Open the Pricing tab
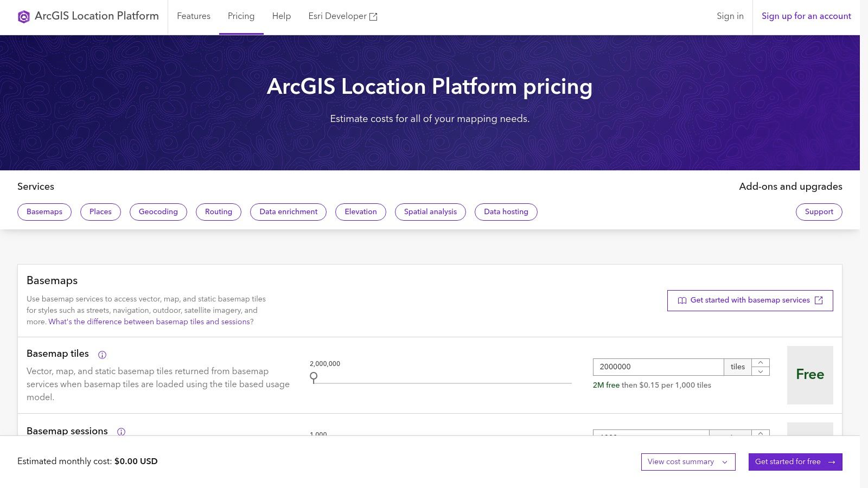868x488 pixels. (241, 16)
